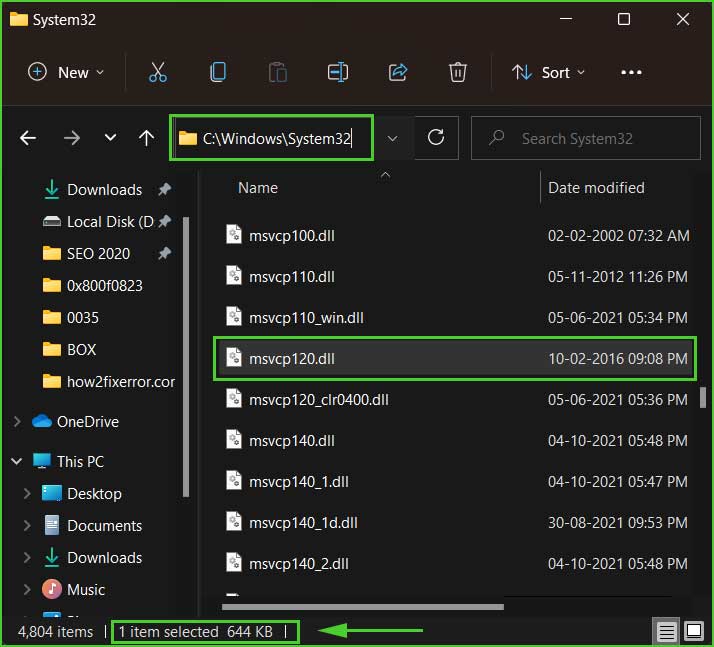Click the Rename icon in toolbar
This screenshot has width=714, height=647.
click(x=337, y=72)
